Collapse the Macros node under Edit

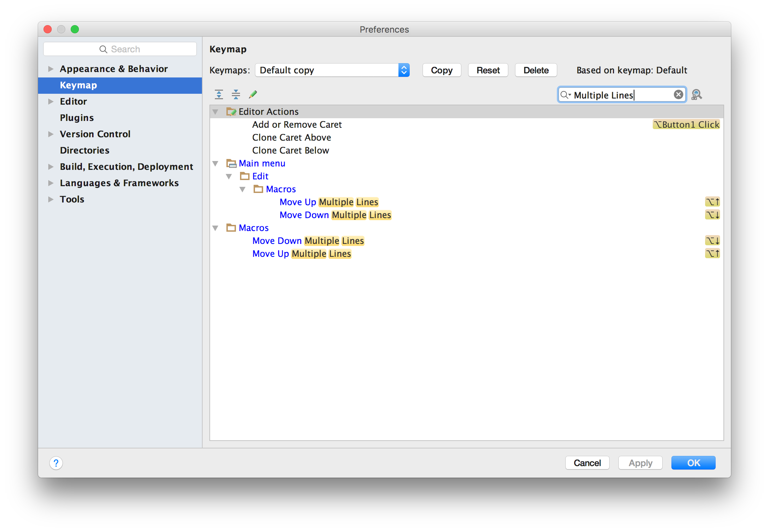[242, 189]
